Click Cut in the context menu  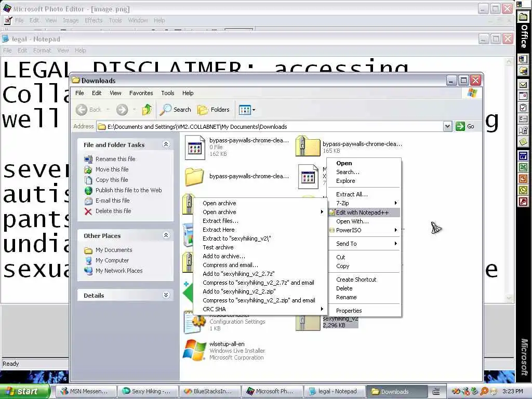[x=364, y=257]
